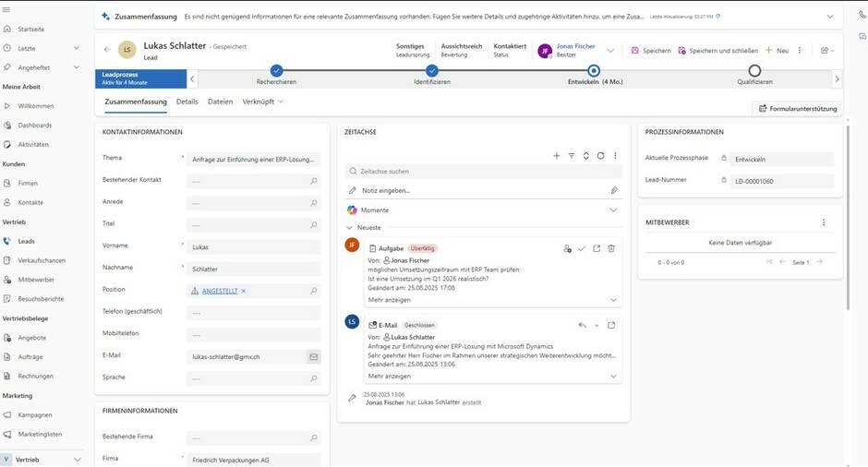868x467 pixels.
Task: Attach a file to the note
Action: [x=614, y=190]
